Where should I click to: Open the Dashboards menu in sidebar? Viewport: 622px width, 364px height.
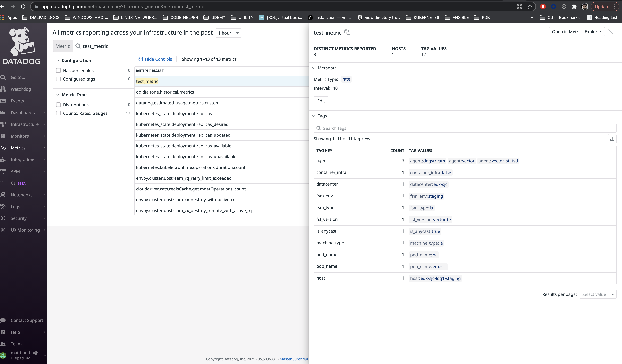pyautogui.click(x=23, y=113)
